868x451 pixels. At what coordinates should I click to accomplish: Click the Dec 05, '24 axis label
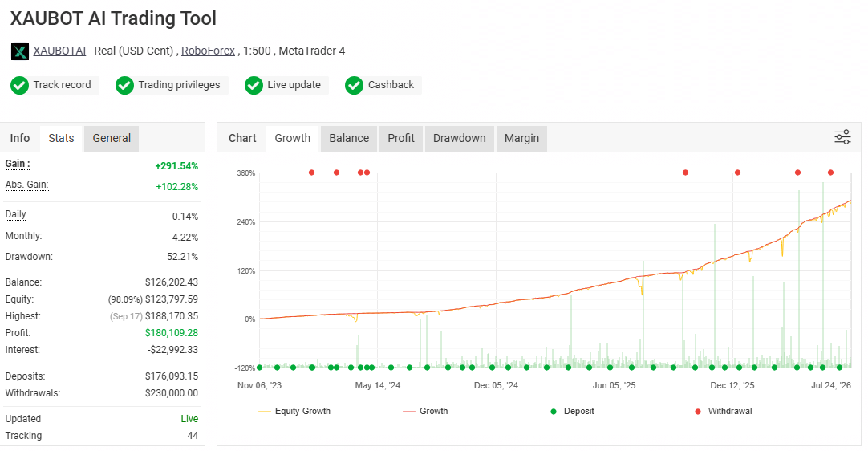pyautogui.click(x=496, y=386)
